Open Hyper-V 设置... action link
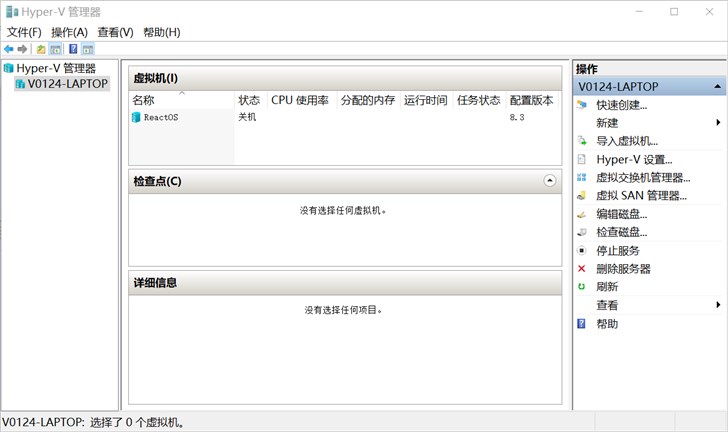The height and width of the screenshot is (432, 728). tap(634, 159)
